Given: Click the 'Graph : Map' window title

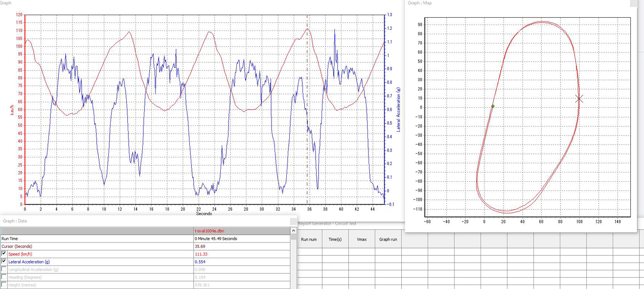Looking at the screenshot, I should [420, 3].
